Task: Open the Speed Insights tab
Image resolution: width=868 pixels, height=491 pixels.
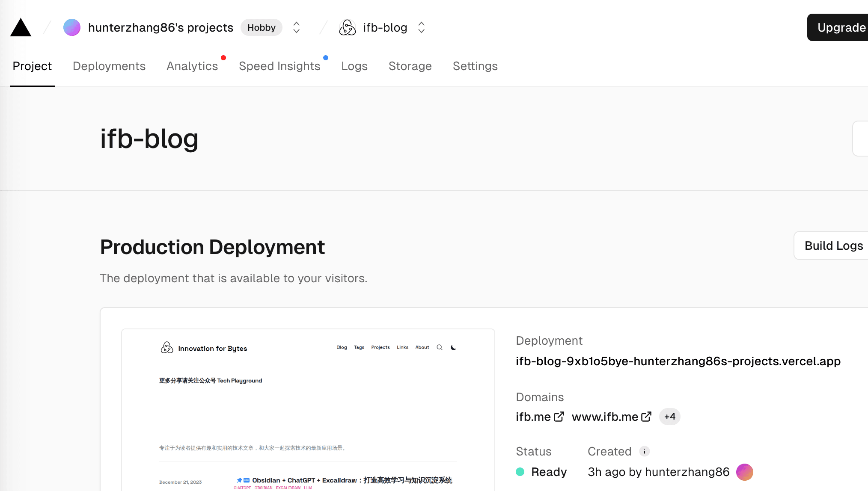Action: point(279,66)
